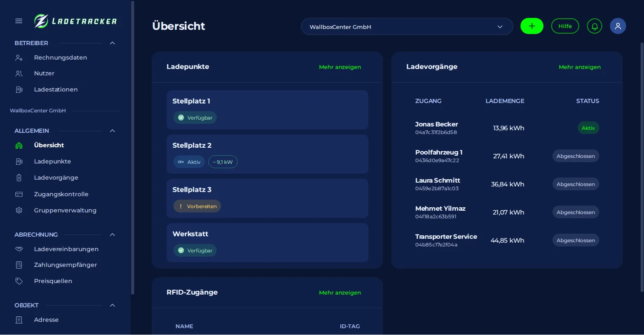Viewport: 644px width, 335px height.
Task: Open the Stellplatz 2 charge point card
Action: click(x=267, y=154)
